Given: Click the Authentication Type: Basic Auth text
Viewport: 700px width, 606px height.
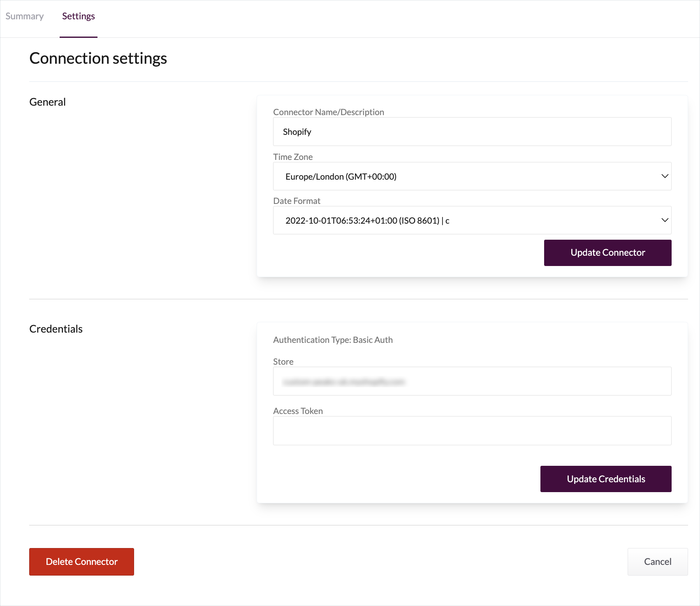Looking at the screenshot, I should pyautogui.click(x=333, y=340).
